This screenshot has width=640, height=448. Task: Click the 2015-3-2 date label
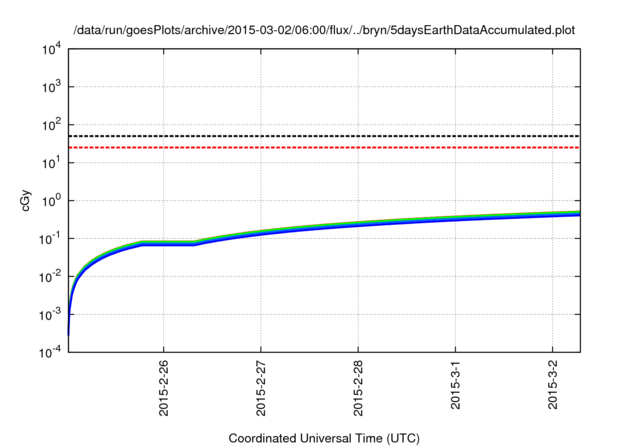[x=552, y=385]
